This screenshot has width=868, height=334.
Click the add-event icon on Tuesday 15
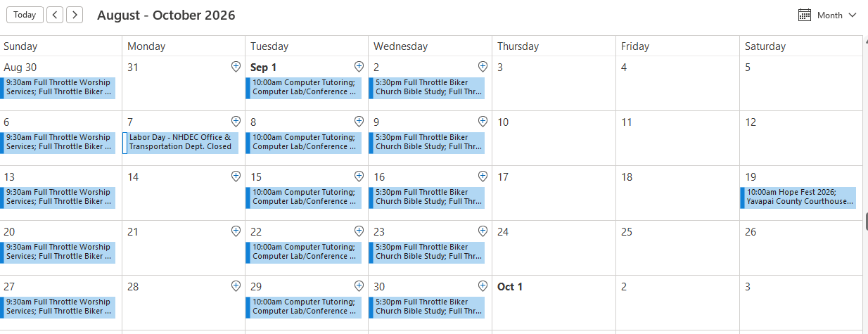[359, 176]
